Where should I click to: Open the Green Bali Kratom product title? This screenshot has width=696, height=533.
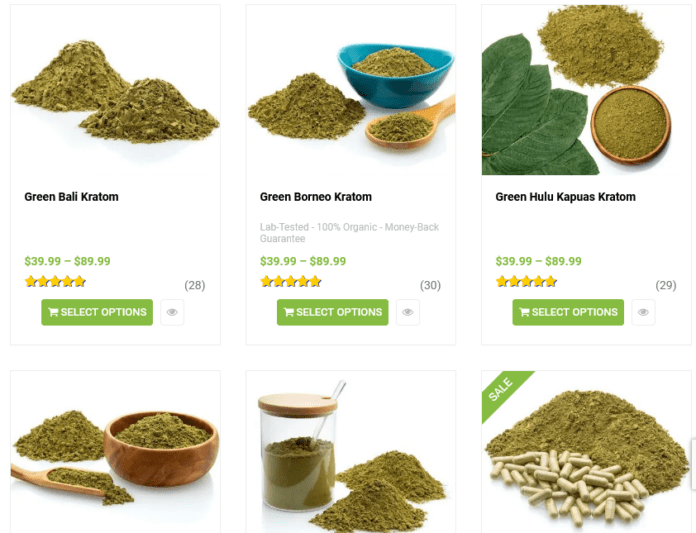click(x=71, y=197)
